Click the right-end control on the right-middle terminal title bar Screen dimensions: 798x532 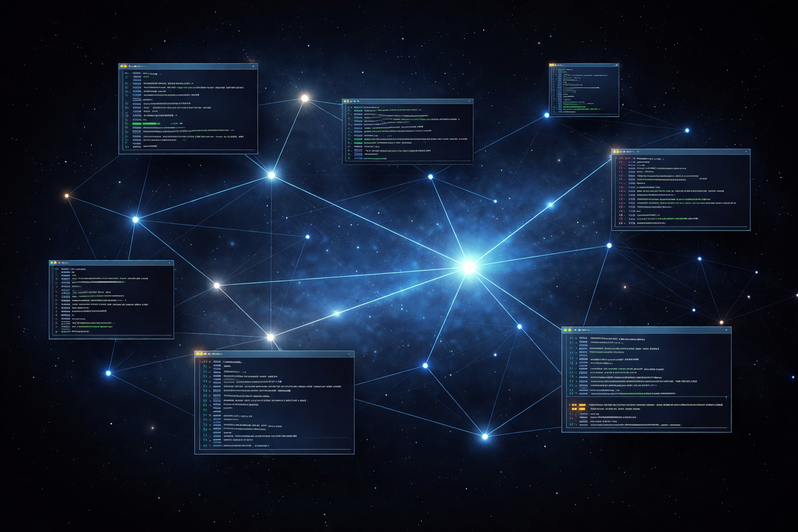[746, 152]
